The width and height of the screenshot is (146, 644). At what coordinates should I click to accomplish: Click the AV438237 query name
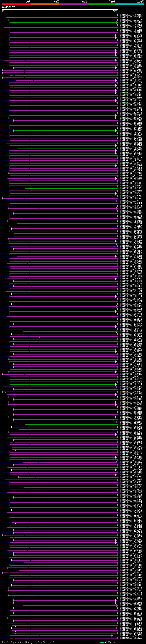[x=8, y=7]
